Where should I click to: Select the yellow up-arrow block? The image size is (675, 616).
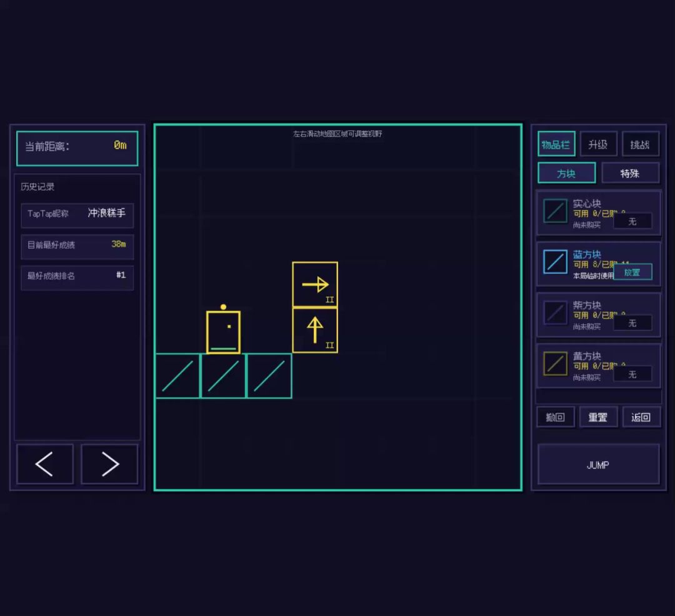click(315, 330)
